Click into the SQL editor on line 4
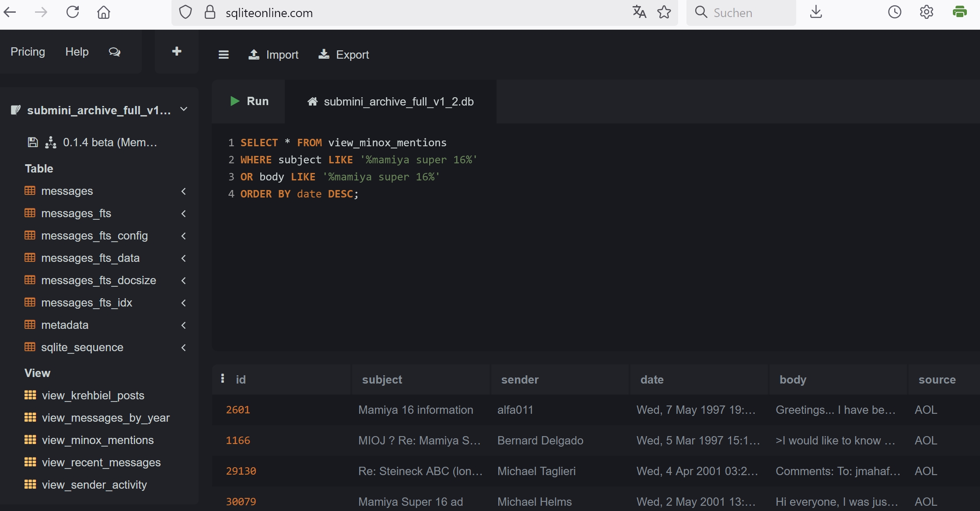 click(299, 194)
